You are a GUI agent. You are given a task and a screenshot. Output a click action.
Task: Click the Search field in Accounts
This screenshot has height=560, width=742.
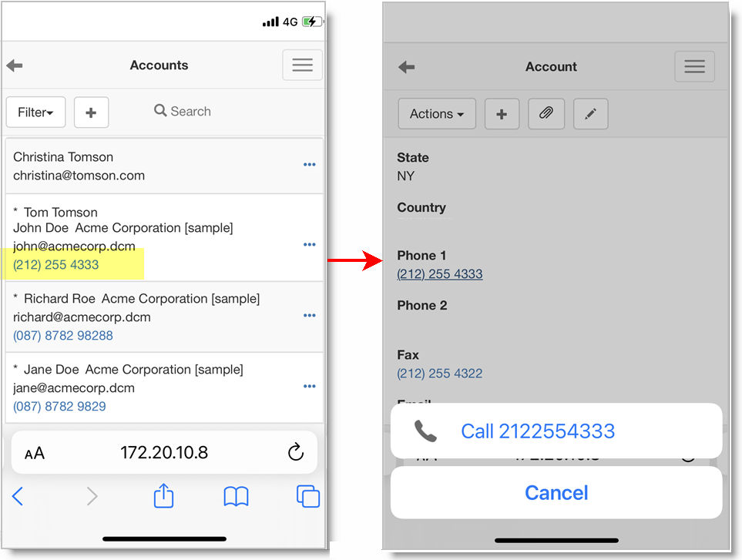click(x=190, y=111)
